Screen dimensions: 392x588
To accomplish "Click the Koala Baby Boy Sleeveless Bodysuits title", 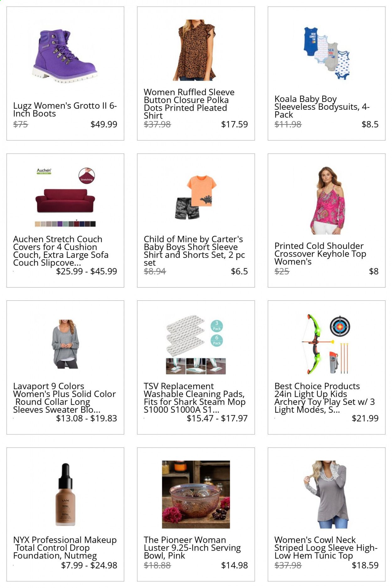I will coord(322,107).
